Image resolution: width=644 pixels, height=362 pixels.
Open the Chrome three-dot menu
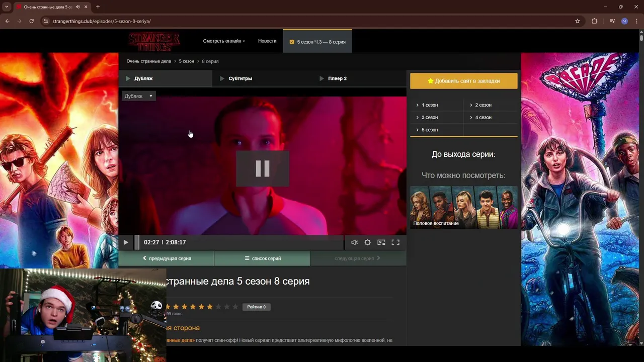click(x=636, y=21)
